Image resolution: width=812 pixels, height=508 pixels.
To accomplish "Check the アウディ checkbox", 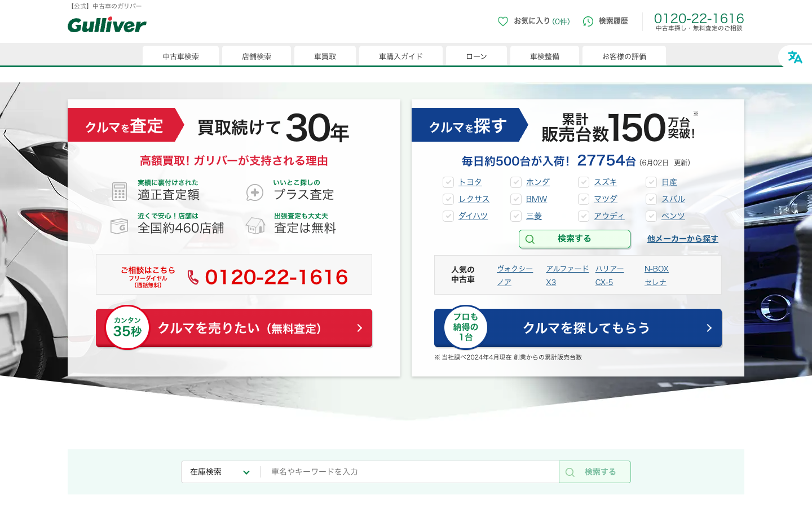I will point(584,216).
